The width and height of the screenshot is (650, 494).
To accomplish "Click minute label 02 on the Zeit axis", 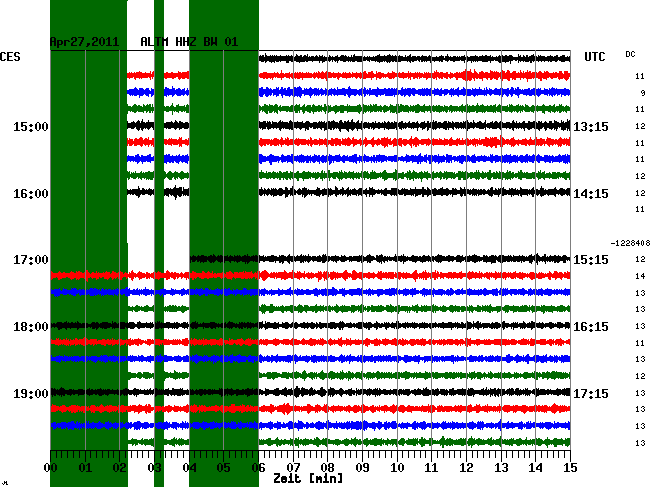I will pyautogui.click(x=120, y=468).
